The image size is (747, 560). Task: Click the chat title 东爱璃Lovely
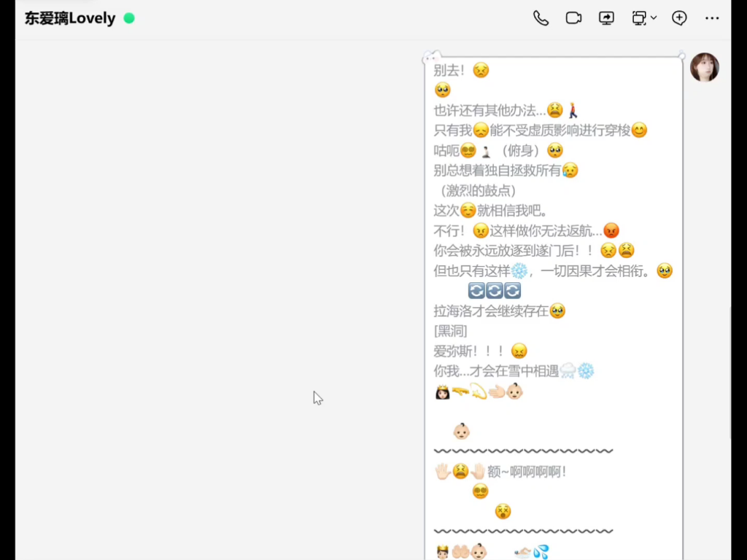(70, 17)
